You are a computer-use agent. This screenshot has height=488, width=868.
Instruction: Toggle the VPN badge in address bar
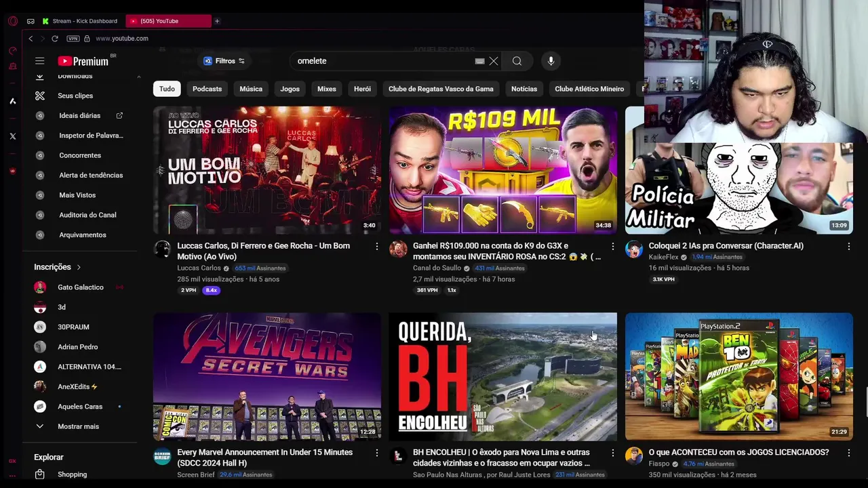pos(73,39)
